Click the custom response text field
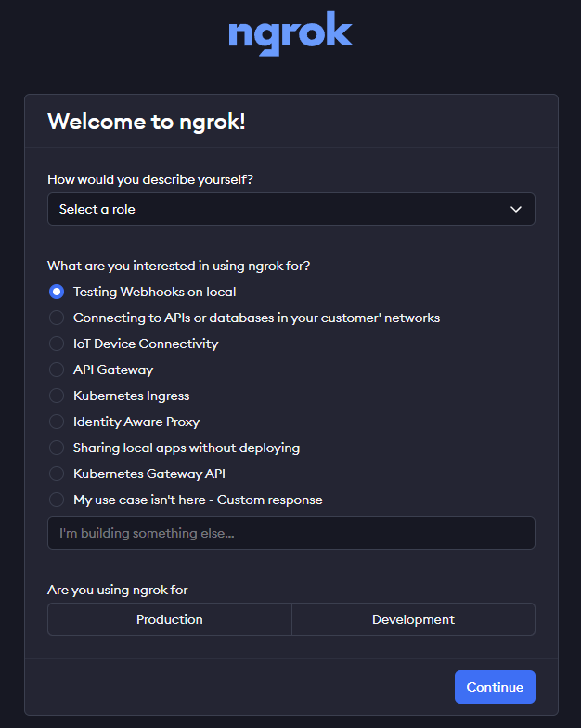Viewport: 581px width, 728px height. tap(290, 533)
